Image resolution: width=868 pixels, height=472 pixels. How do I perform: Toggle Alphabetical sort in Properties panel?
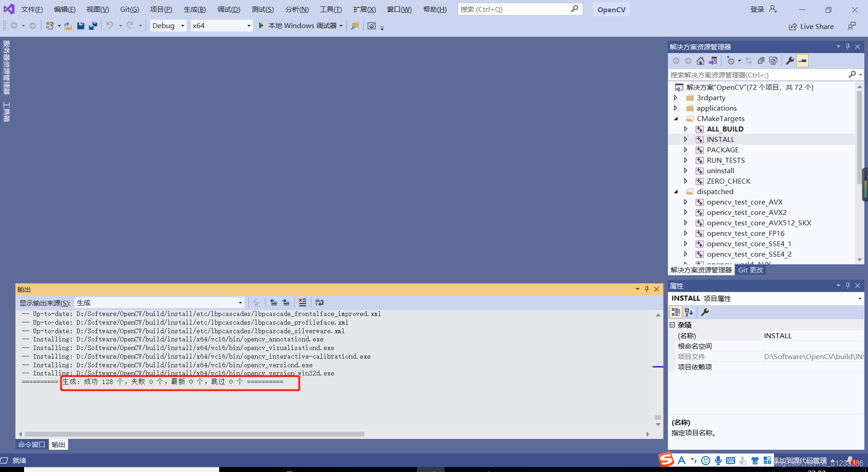pyautogui.click(x=689, y=312)
